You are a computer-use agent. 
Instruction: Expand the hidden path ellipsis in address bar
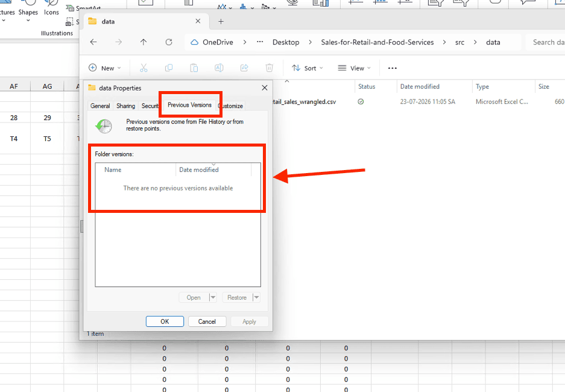coord(260,42)
